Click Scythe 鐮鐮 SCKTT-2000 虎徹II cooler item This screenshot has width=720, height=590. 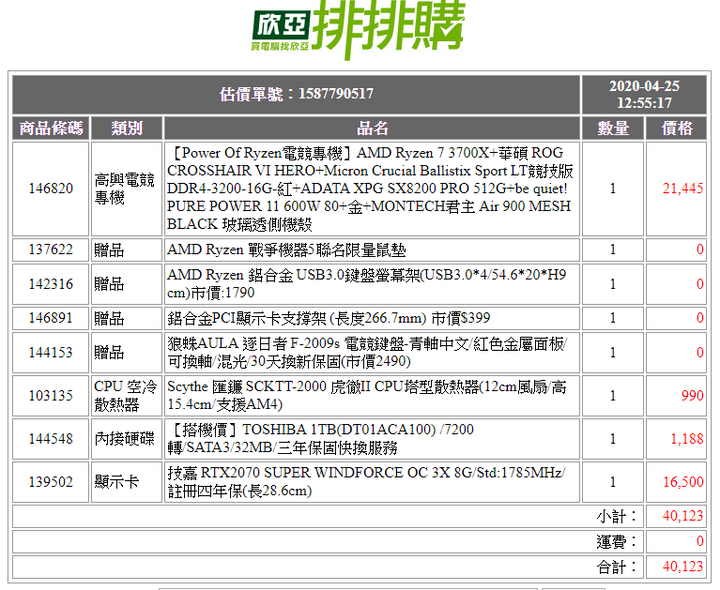click(x=372, y=396)
